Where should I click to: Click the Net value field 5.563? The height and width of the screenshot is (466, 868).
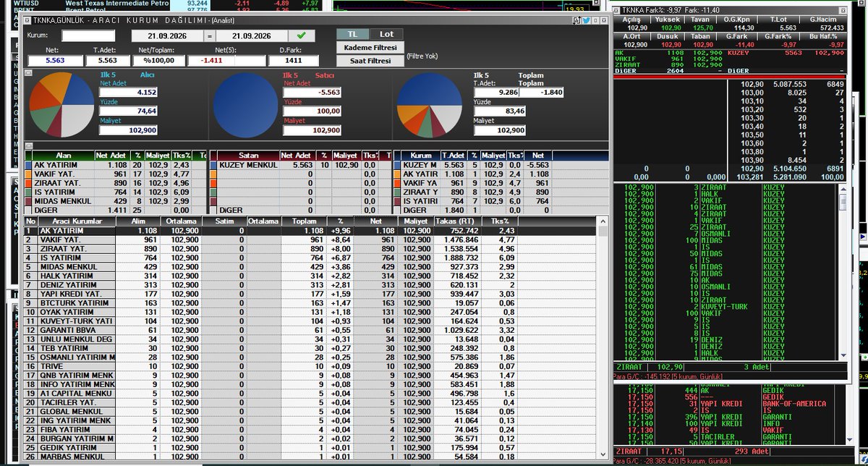coord(54,62)
